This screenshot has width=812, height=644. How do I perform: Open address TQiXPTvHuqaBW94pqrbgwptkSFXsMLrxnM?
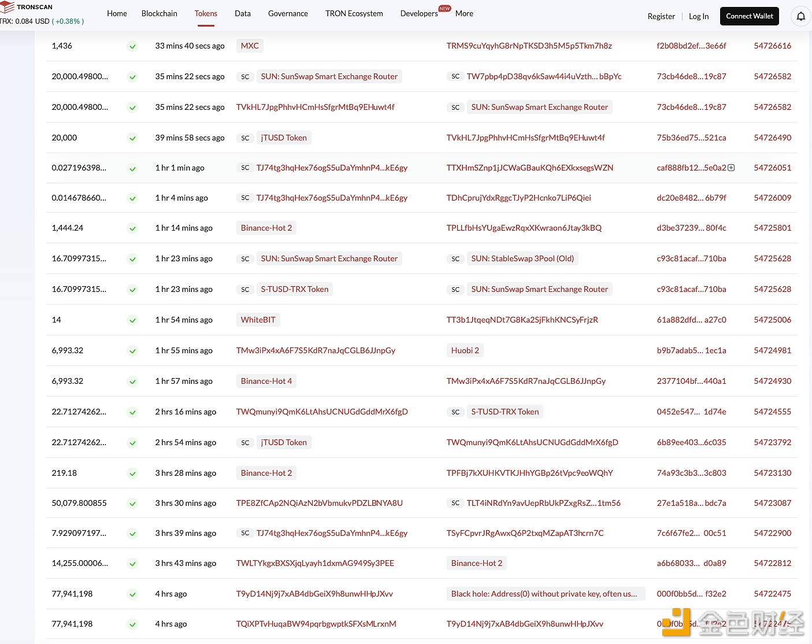click(x=316, y=624)
